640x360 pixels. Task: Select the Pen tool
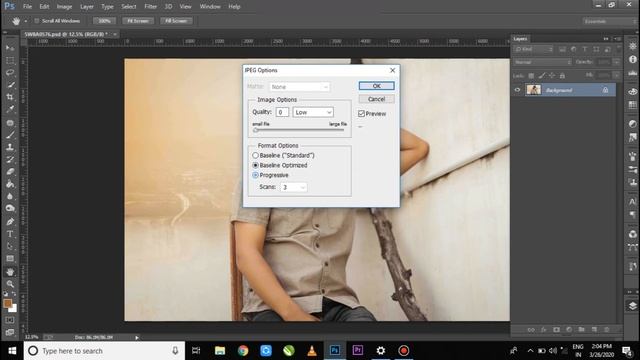coord(10,222)
